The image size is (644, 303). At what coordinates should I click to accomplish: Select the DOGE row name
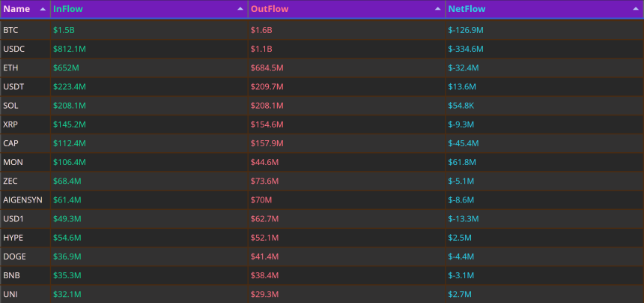[14, 257]
